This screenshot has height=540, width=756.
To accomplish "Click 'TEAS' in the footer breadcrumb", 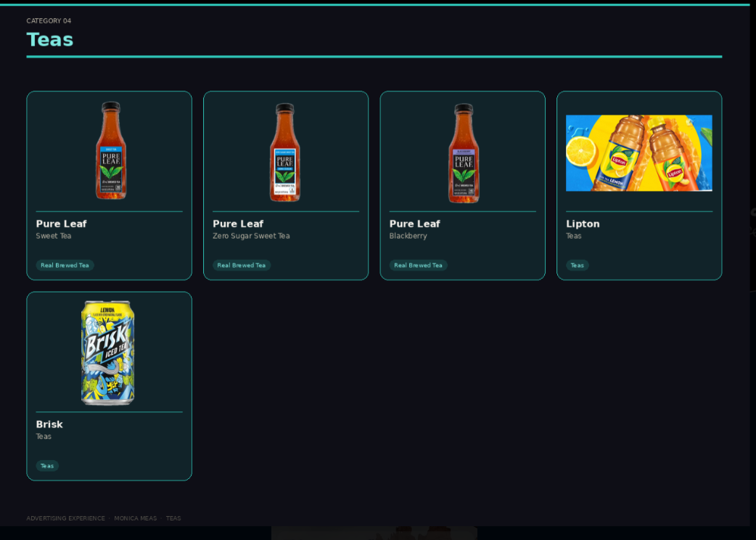I will [x=173, y=518].
